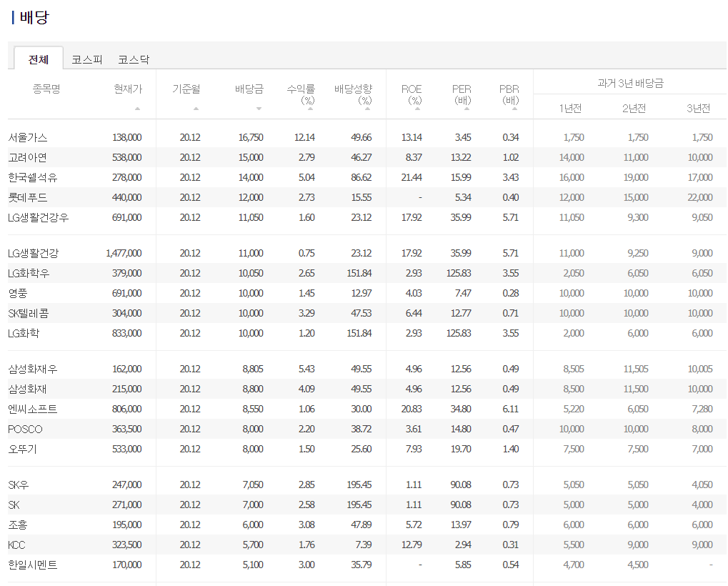The image size is (728, 586).
Task: Switch to the 코스닥 tab
Action: point(134,59)
